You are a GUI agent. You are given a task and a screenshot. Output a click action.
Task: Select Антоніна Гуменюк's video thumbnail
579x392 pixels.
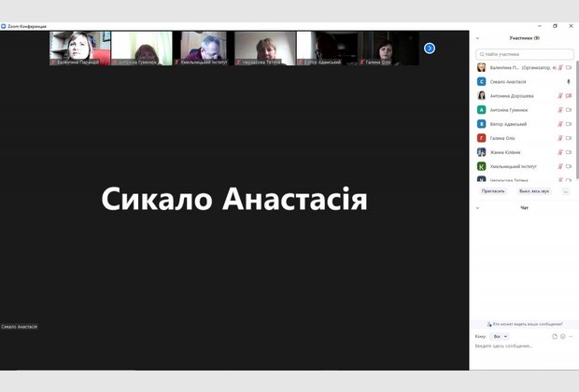coord(142,49)
